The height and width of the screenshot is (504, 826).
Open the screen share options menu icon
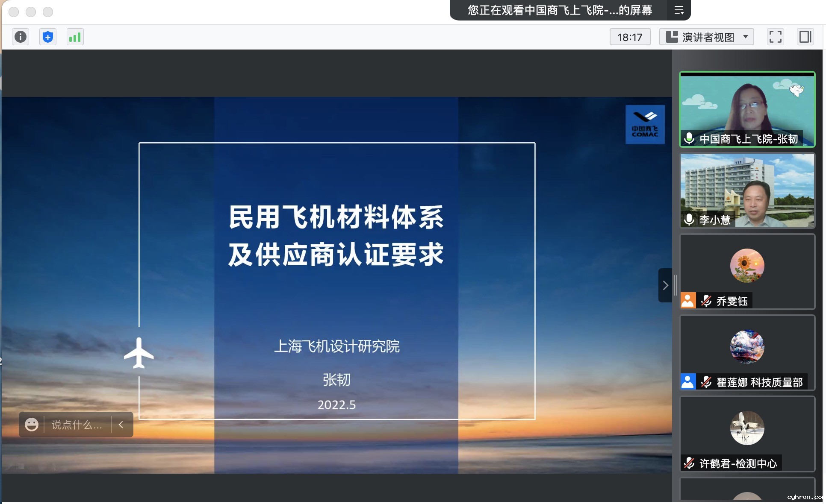(679, 10)
